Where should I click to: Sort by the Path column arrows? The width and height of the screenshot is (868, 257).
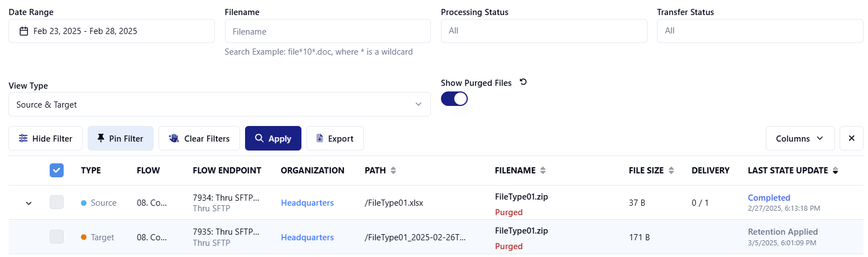point(393,171)
